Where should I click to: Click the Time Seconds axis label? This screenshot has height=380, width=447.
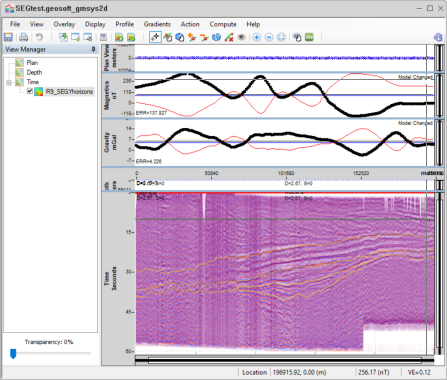110,278
